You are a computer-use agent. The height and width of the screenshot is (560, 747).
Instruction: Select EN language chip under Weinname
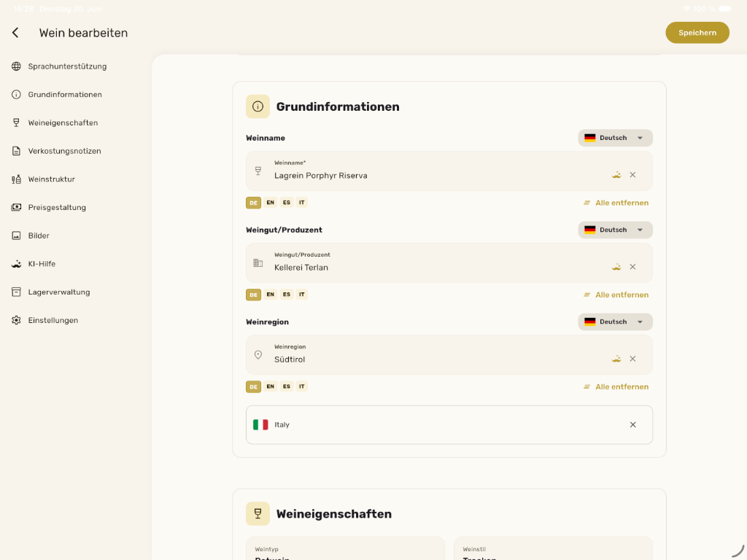271,203
